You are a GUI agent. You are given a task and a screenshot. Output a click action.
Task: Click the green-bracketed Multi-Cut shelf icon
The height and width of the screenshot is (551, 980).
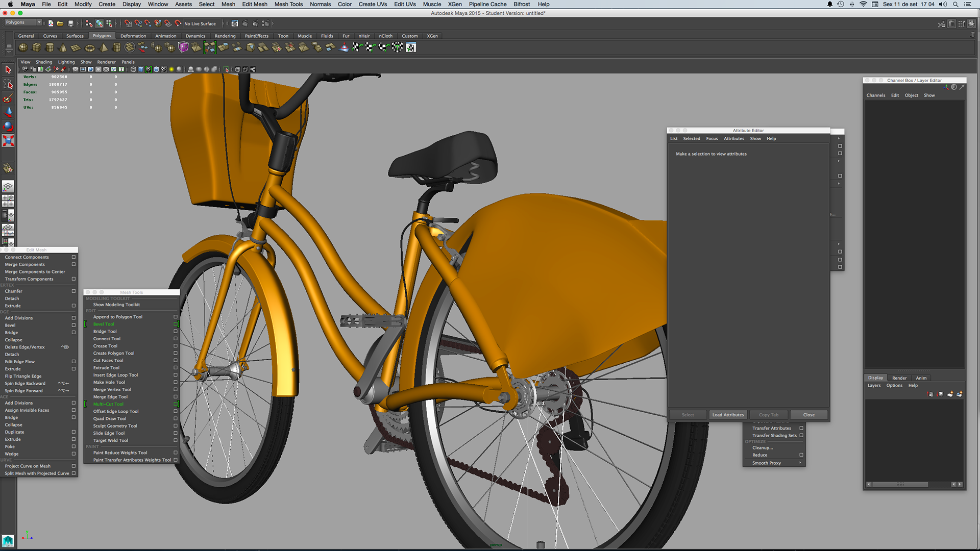210,47
